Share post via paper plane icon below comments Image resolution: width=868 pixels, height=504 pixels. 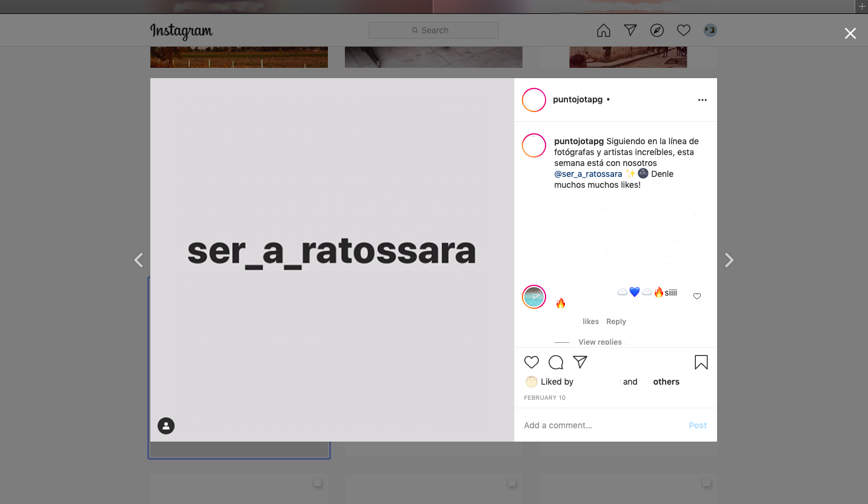click(580, 362)
